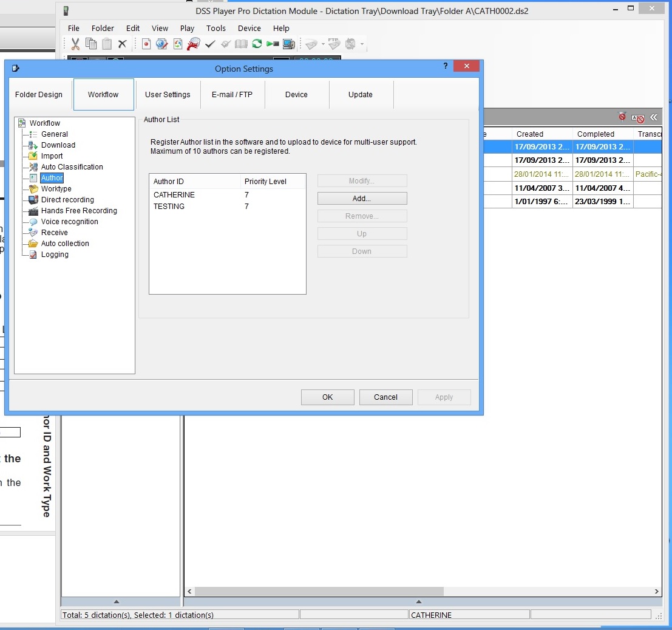
Task: Click the send e-mail envelope icon
Action: (311, 44)
